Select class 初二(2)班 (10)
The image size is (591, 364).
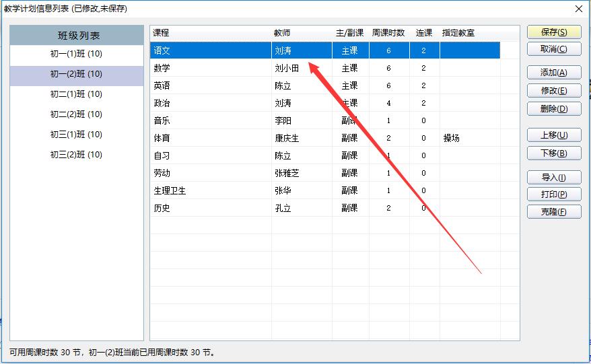(x=77, y=114)
